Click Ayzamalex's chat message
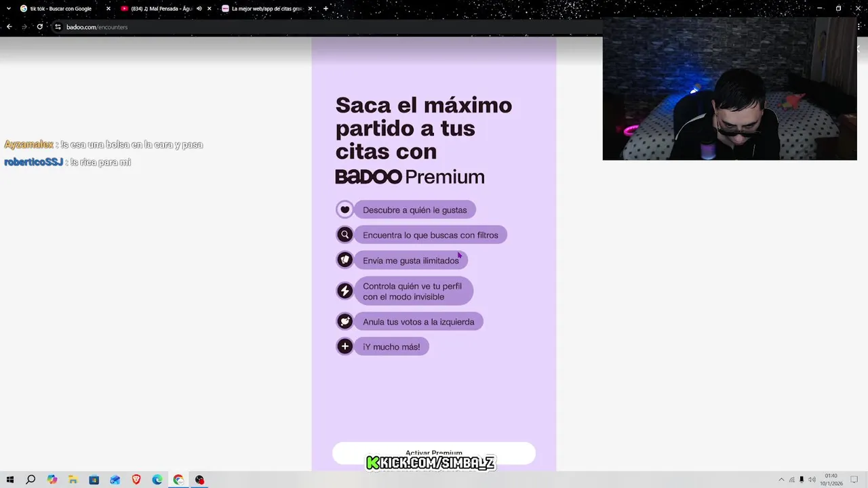The width and height of the screenshot is (868, 488). click(x=104, y=144)
